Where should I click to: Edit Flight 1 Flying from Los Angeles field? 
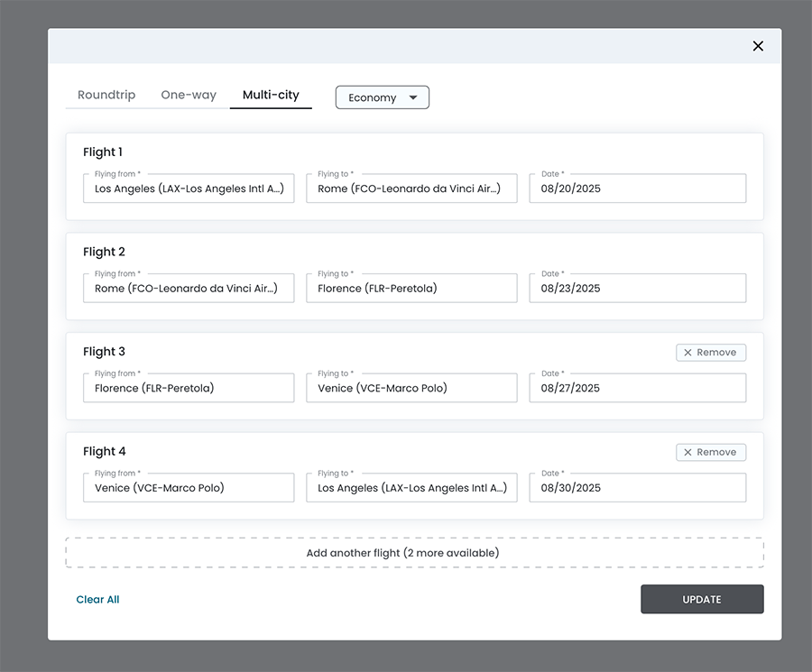tap(189, 189)
